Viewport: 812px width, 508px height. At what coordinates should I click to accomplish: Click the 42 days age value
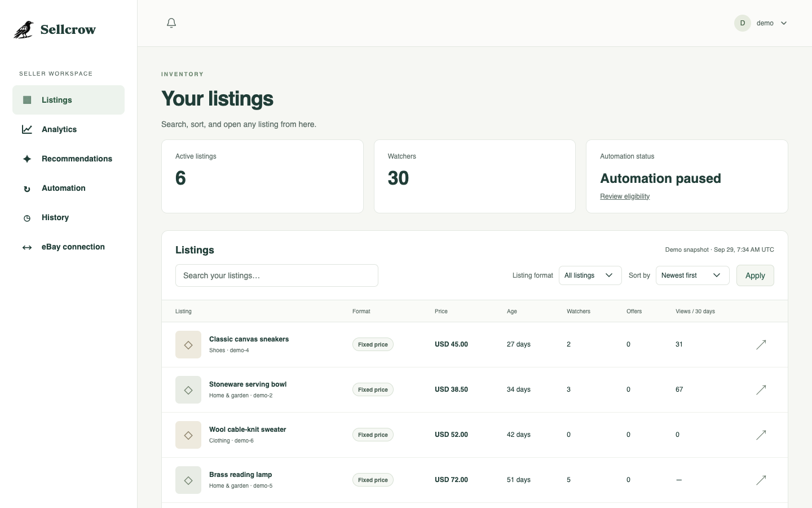pos(519,435)
